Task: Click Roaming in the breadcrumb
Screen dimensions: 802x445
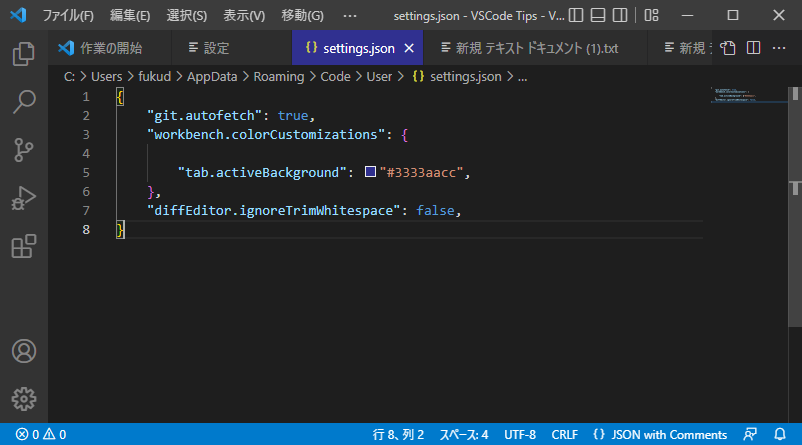Action: tap(279, 77)
